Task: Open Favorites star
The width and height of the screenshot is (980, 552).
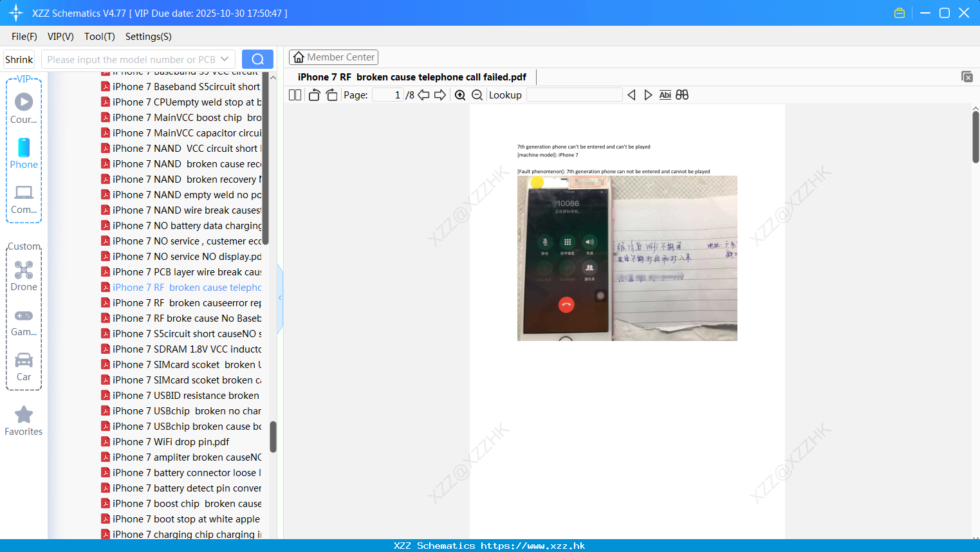Action: [24, 421]
